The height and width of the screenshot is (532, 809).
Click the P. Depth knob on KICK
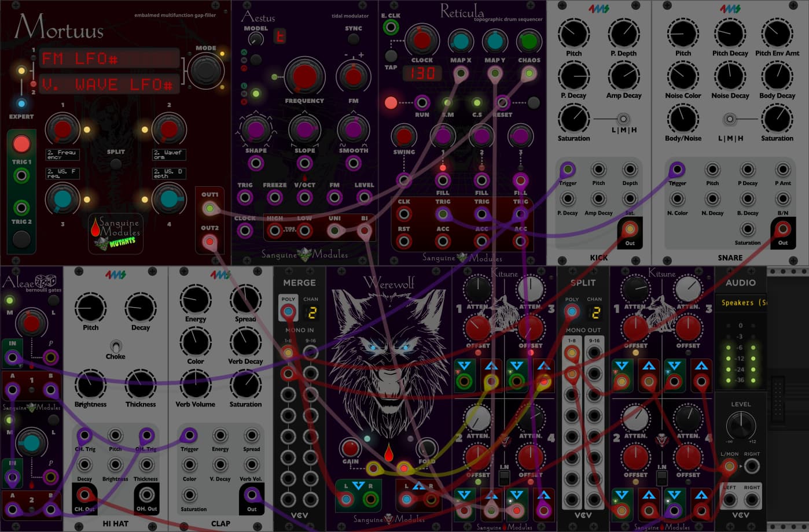(x=624, y=34)
